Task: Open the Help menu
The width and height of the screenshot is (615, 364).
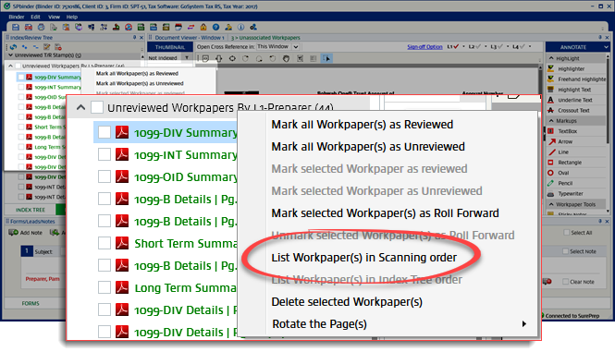Action: 72,17
